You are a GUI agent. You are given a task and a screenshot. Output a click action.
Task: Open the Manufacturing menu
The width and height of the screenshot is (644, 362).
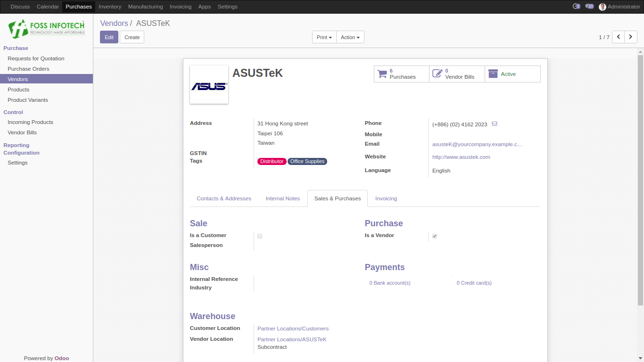click(x=146, y=7)
